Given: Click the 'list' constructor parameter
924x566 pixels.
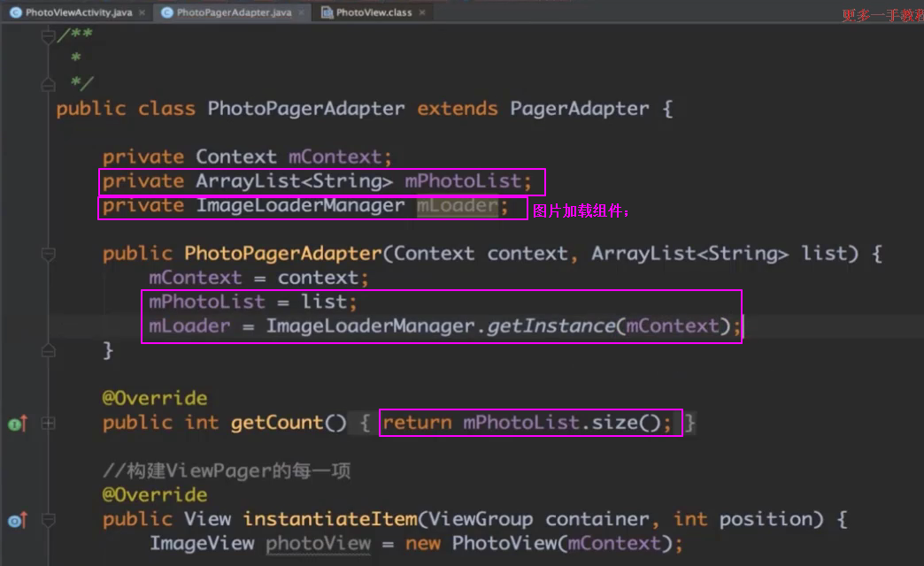Looking at the screenshot, I should click(824, 254).
